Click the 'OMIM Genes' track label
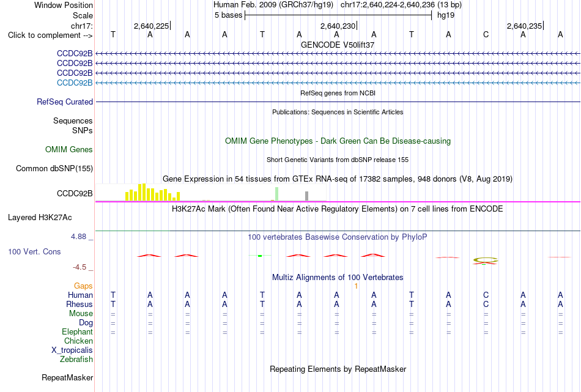This screenshot has height=392, width=581. click(x=69, y=149)
